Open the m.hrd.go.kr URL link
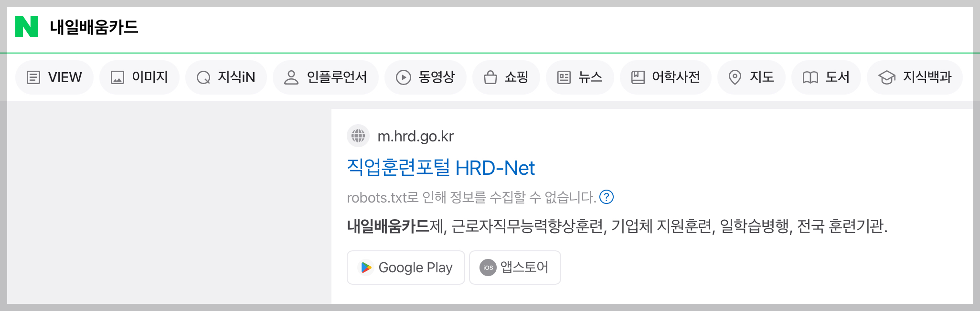This screenshot has height=311, width=980. (x=415, y=137)
